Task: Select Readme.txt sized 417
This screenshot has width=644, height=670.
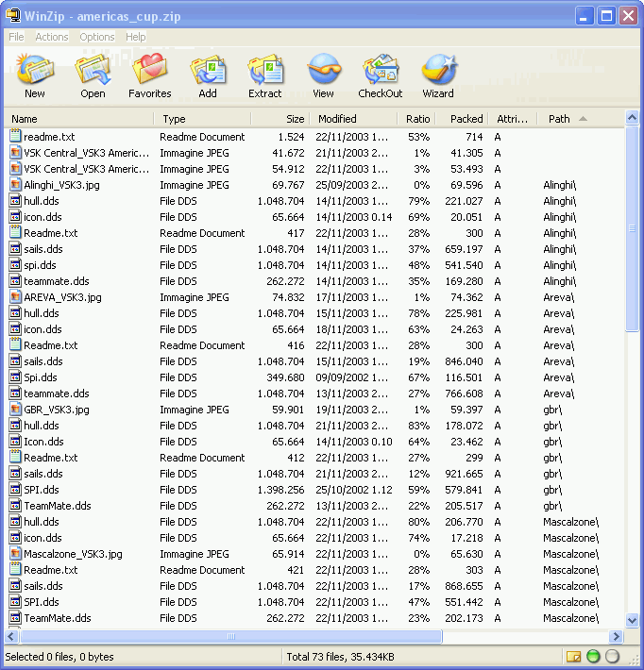Action: (x=50, y=233)
